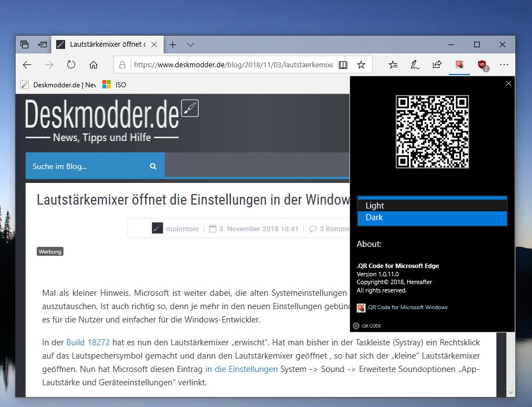The width and height of the screenshot is (532, 407).
Task: Click the 'Werbung' ad label
Action: [x=50, y=251]
